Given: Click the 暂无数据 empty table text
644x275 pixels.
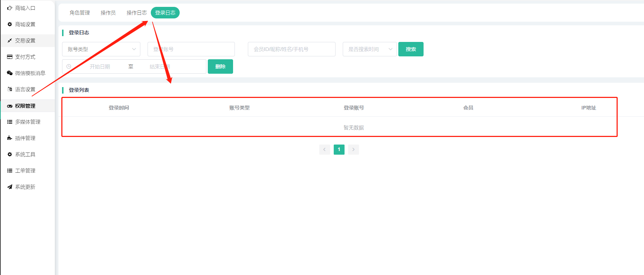Looking at the screenshot, I should 354,128.
